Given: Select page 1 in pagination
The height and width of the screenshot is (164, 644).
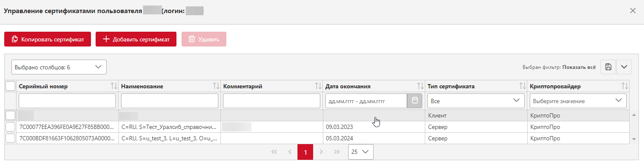Looking at the screenshot, I should pyautogui.click(x=305, y=152).
